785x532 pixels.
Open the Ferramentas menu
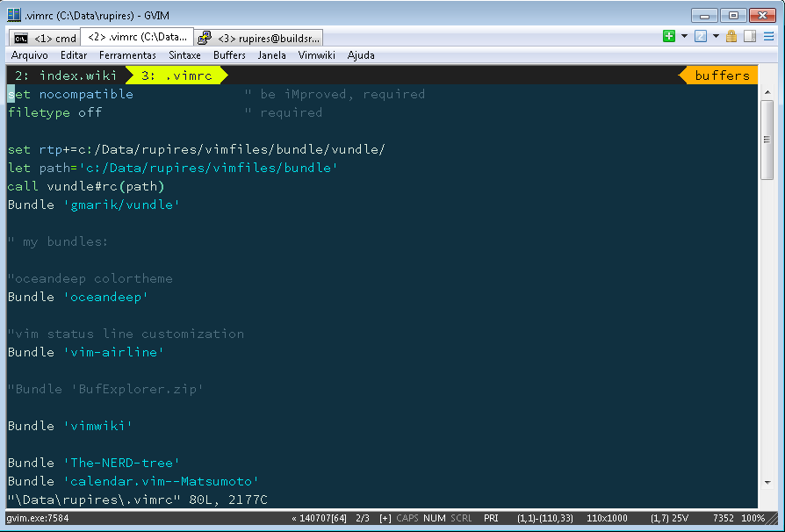127,54
